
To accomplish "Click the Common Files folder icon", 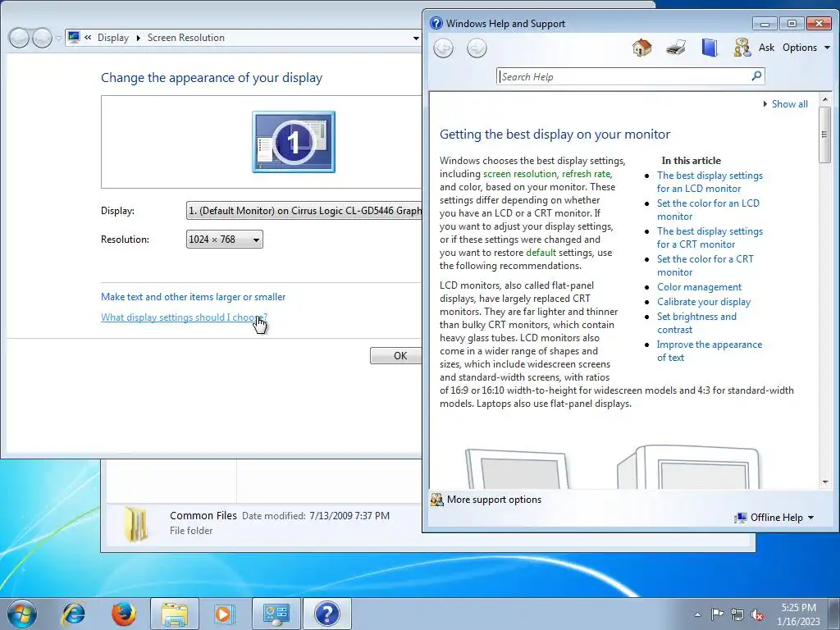I will tap(135, 524).
